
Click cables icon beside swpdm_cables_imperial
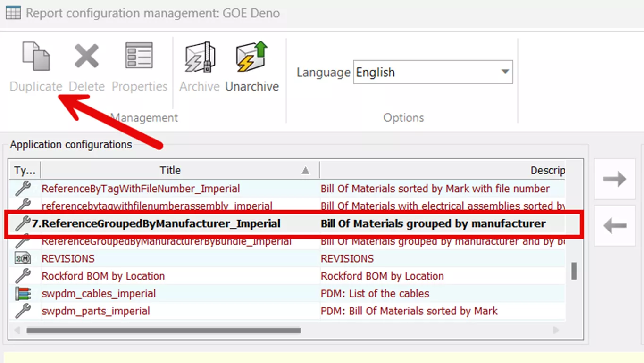coord(23,294)
